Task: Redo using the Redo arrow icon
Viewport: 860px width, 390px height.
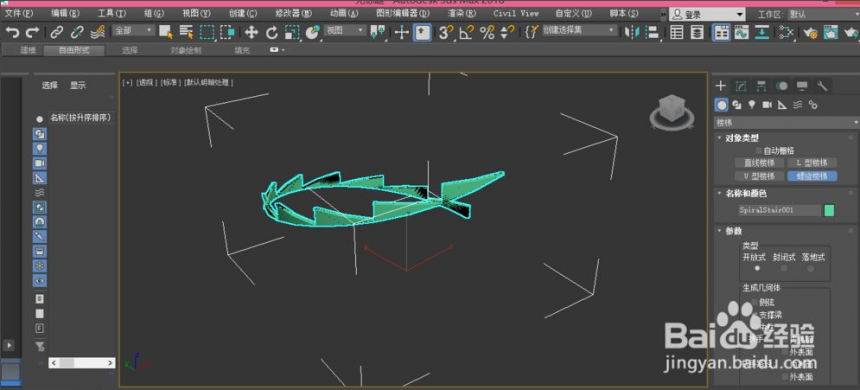Action: pyautogui.click(x=33, y=32)
